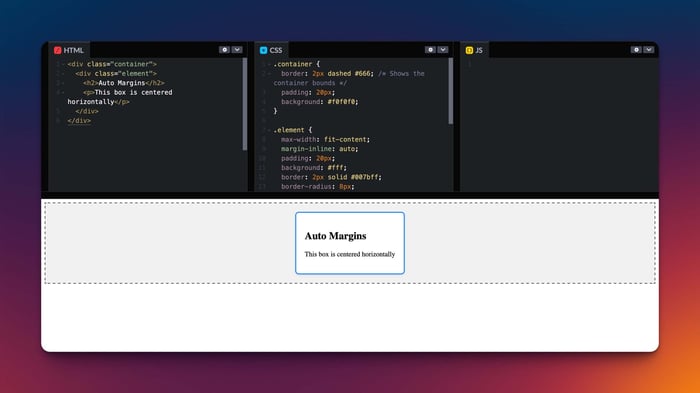Click the HTML editor vertical scrollbar

pyautogui.click(x=245, y=104)
